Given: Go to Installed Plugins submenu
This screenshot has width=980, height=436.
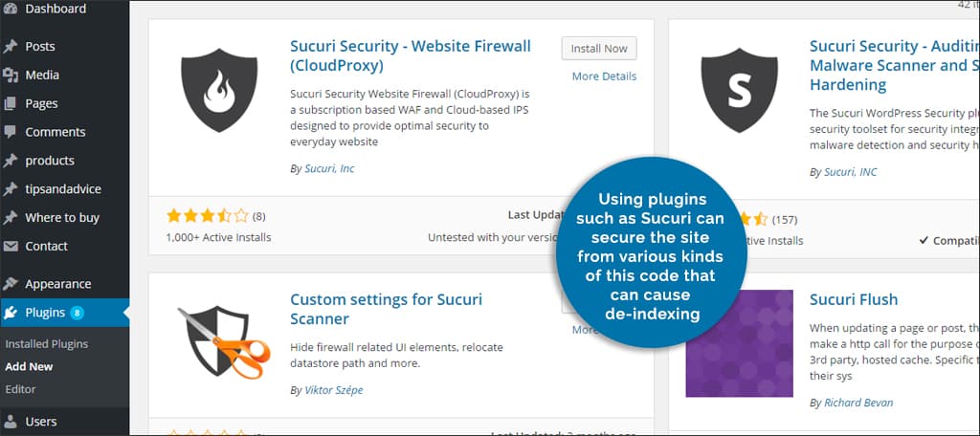Looking at the screenshot, I should [x=46, y=344].
